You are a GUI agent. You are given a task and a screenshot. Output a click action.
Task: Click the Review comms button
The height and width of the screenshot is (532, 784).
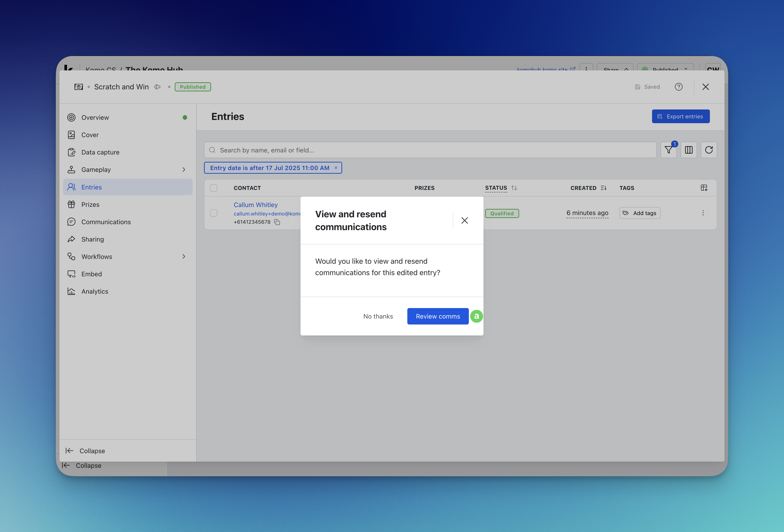click(438, 316)
